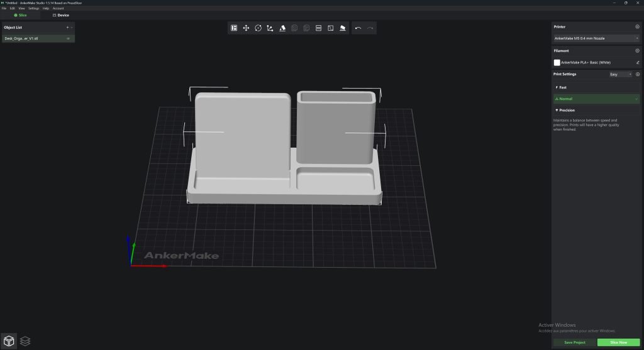
Task: Open the View menu
Action: (22, 8)
